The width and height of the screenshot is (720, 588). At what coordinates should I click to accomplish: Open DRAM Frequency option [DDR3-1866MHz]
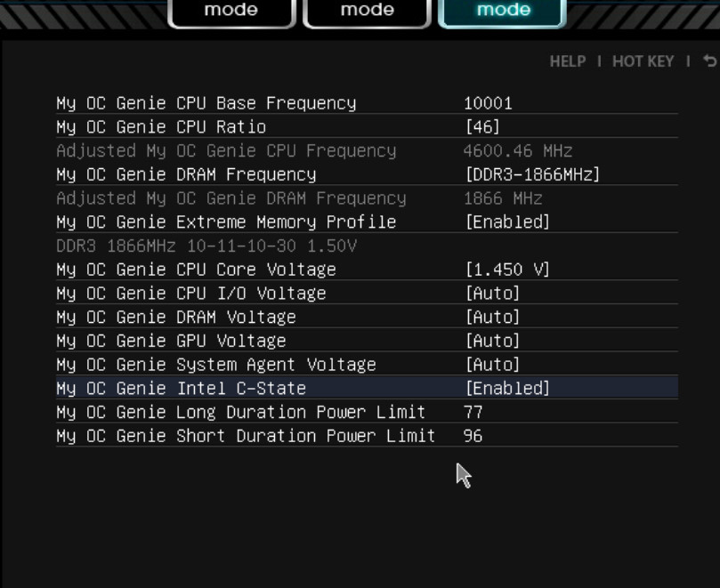(532, 175)
